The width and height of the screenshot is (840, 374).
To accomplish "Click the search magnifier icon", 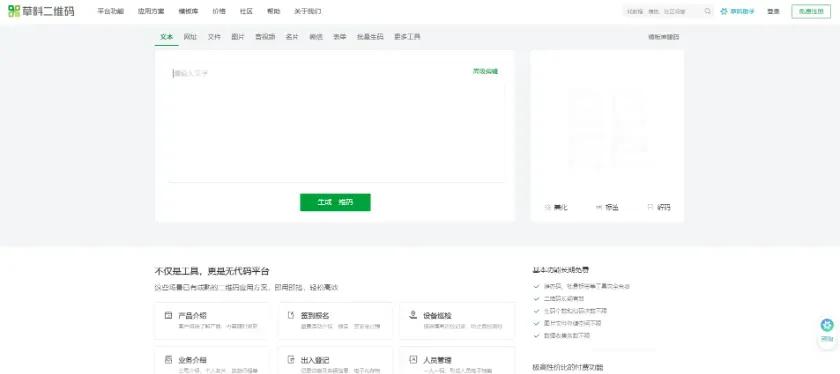I will (708, 11).
